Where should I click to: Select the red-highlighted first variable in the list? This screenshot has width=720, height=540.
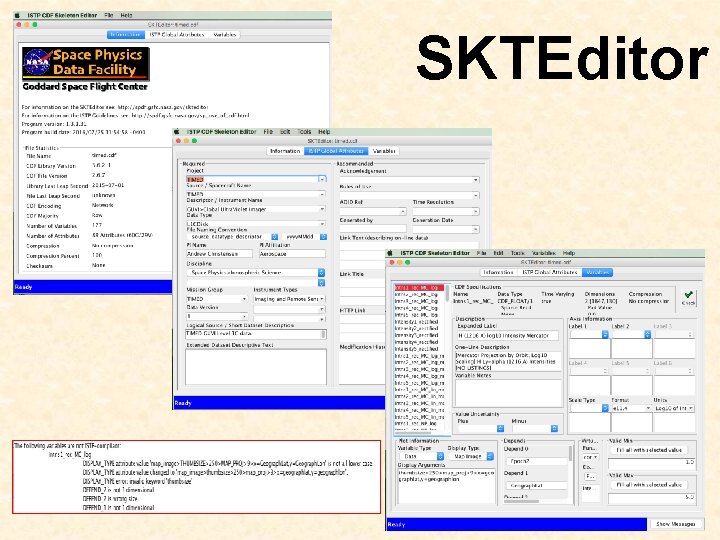(x=419, y=288)
